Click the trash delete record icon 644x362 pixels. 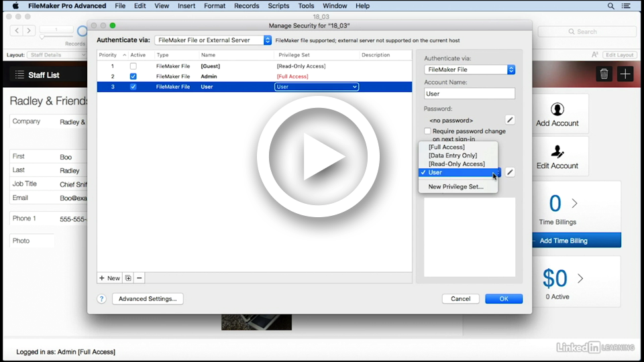click(x=604, y=74)
